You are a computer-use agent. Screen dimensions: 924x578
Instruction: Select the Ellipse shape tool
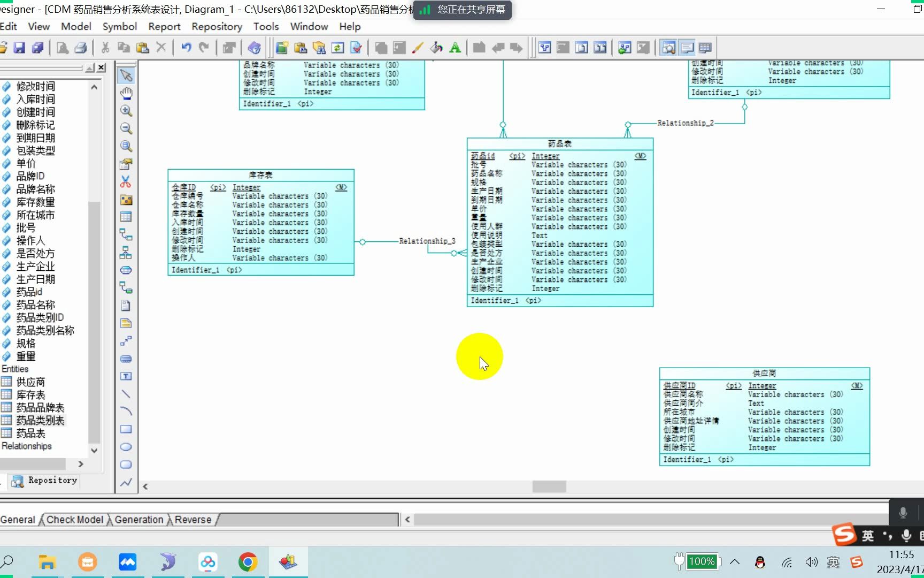pyautogui.click(x=126, y=447)
